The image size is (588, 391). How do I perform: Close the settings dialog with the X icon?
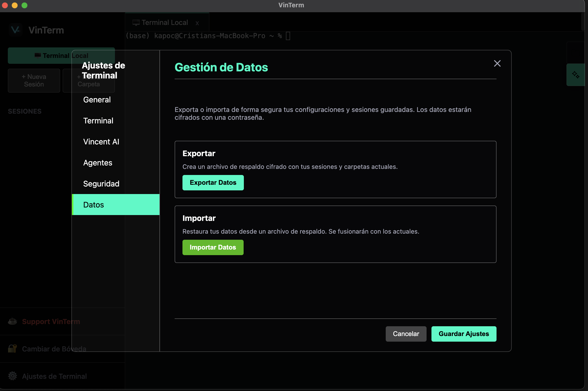497,63
